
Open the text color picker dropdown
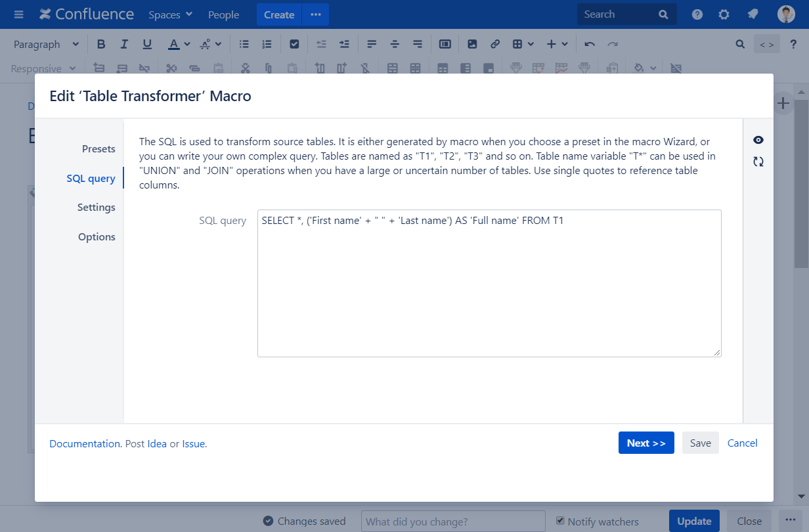(x=187, y=44)
